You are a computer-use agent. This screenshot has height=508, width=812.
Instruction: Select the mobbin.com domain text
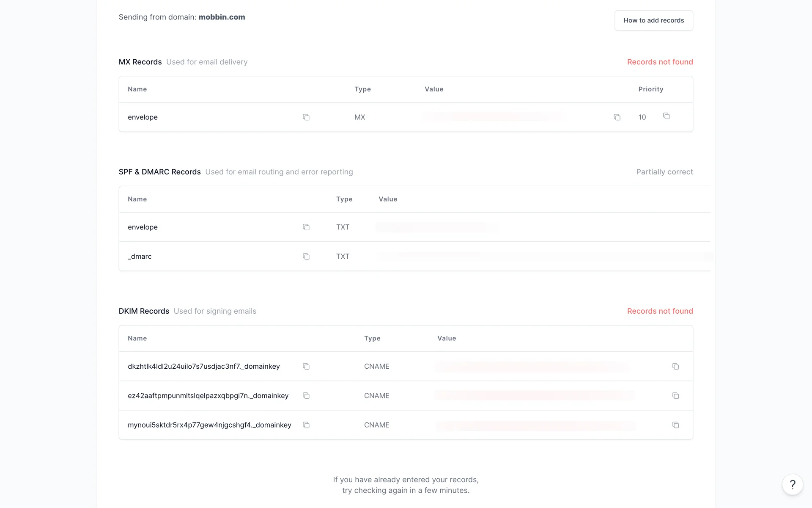(x=222, y=17)
